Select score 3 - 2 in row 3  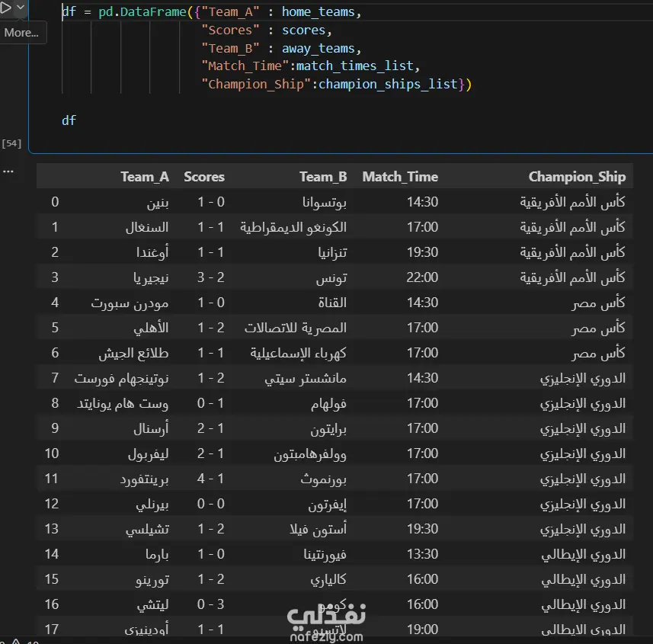click(211, 277)
